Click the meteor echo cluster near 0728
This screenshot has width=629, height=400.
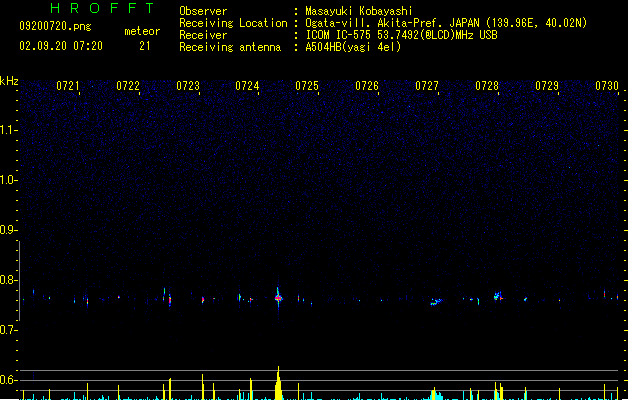click(498, 296)
